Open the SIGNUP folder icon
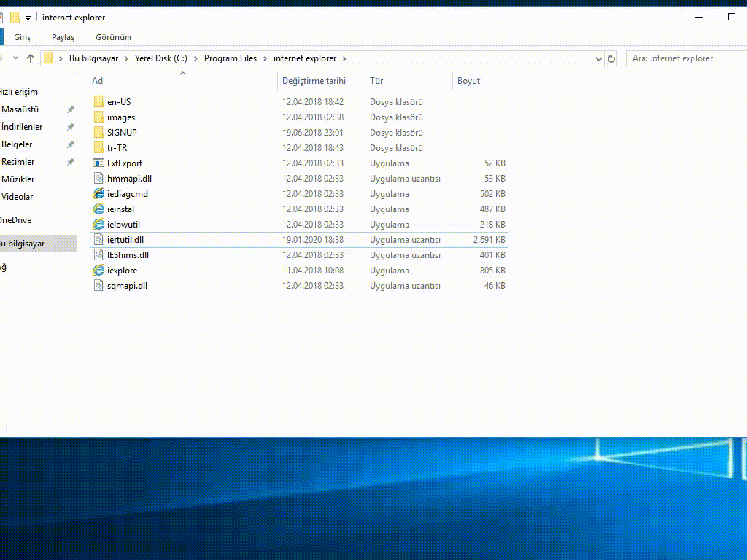The height and width of the screenshot is (560, 747). (98, 133)
